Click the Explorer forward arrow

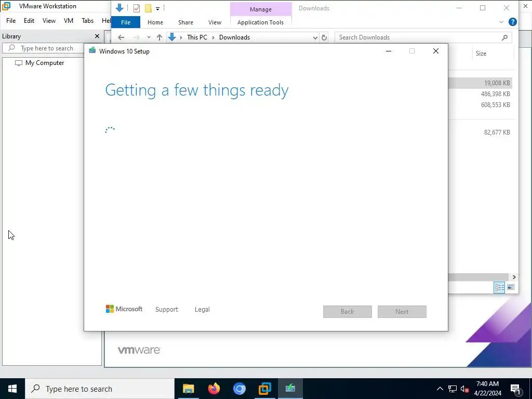(136, 37)
